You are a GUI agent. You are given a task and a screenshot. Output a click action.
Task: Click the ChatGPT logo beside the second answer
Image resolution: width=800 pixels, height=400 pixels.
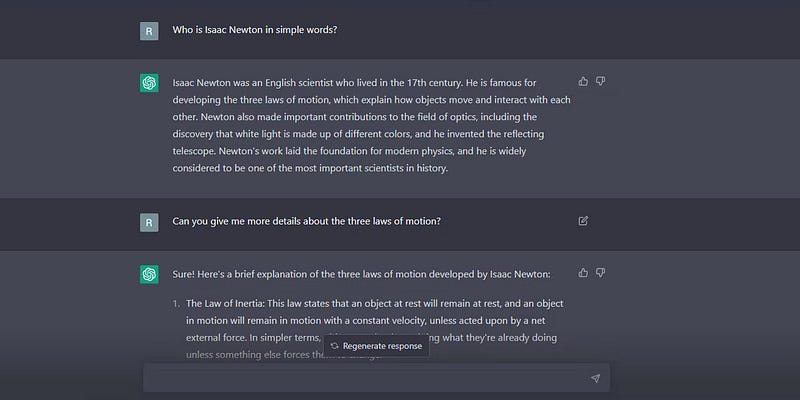click(149, 273)
